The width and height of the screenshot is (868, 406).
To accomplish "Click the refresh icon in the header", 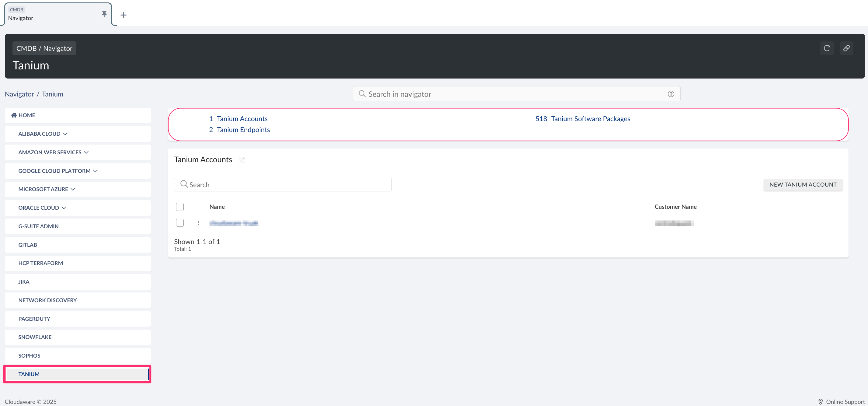I will pyautogui.click(x=827, y=48).
